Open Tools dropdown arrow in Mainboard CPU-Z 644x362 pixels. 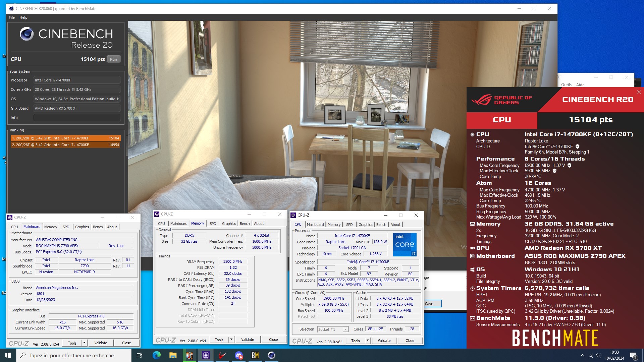(x=84, y=343)
